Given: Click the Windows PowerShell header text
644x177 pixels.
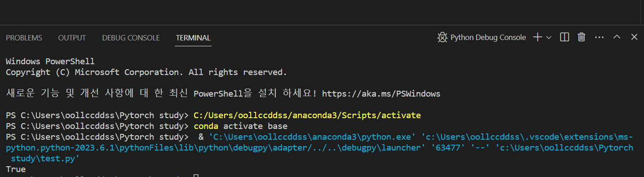Looking at the screenshot, I should 50,62.
